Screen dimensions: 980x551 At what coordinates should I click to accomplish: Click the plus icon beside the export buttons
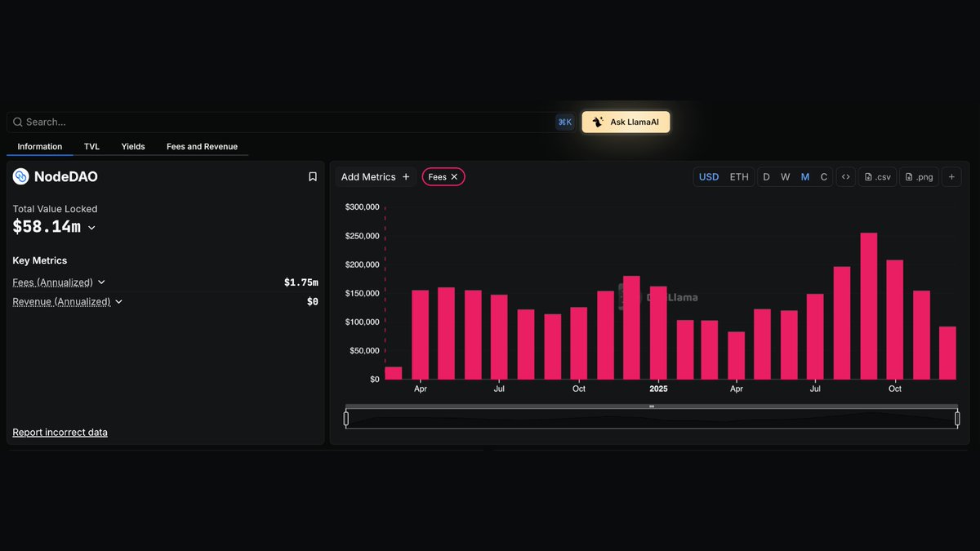pyautogui.click(x=951, y=176)
